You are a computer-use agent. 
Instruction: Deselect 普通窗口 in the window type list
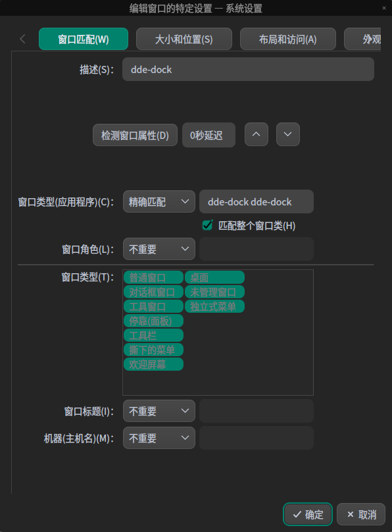[153, 277]
